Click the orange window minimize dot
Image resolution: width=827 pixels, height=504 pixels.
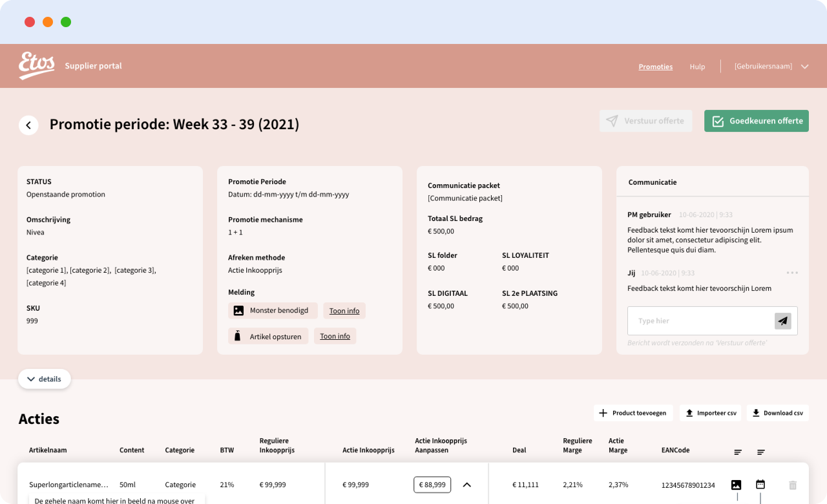pyautogui.click(x=48, y=22)
